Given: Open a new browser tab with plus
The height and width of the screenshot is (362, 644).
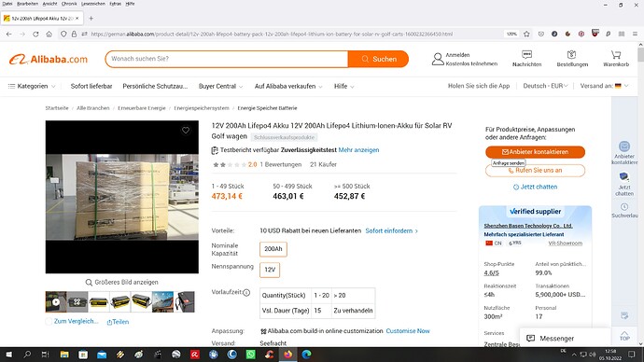Looking at the screenshot, I should click(x=91, y=19).
